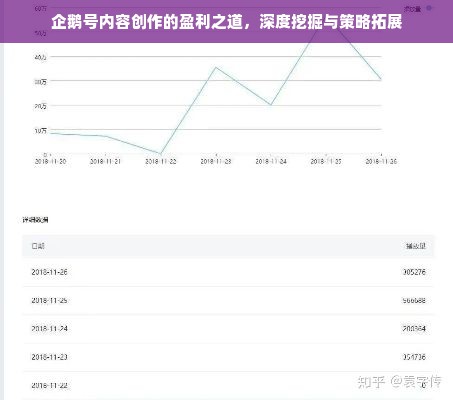Click the 播放量 column header in the table
This screenshot has height=400, width=453.
click(x=416, y=246)
